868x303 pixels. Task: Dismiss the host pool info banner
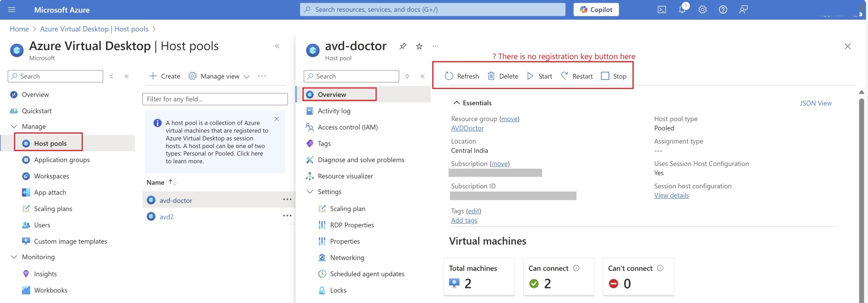click(277, 119)
